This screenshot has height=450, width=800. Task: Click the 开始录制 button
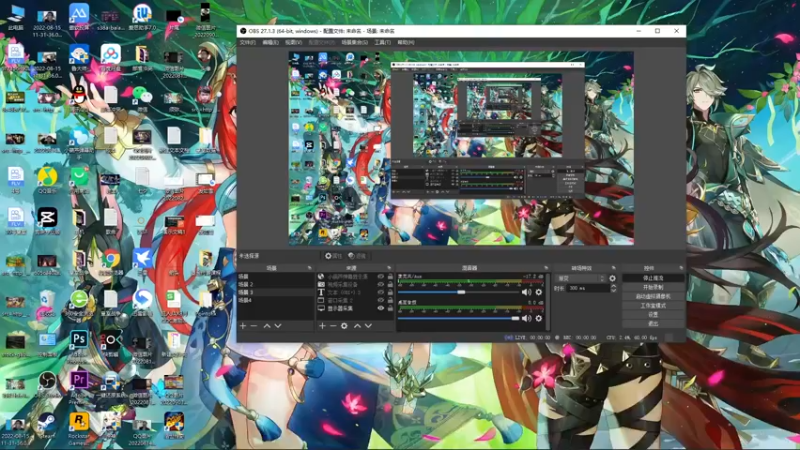pyautogui.click(x=653, y=287)
